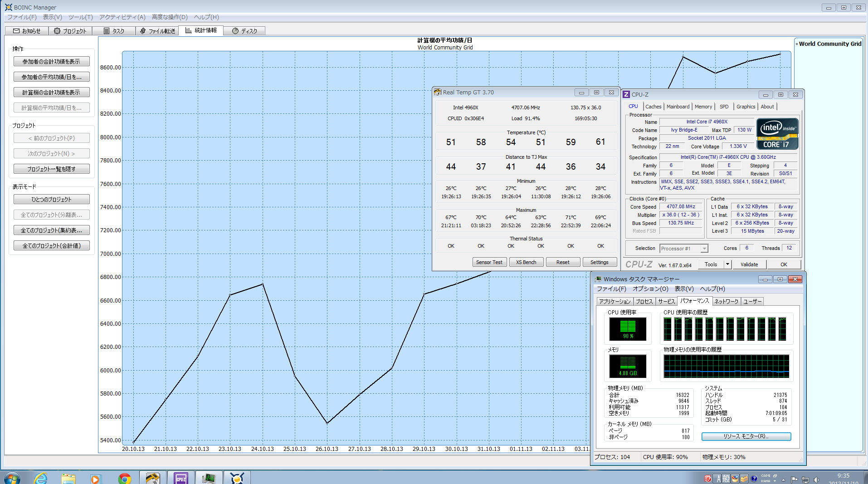Click the Real Temp taskbar icon
Screen dimensions: 868x484
152,478
